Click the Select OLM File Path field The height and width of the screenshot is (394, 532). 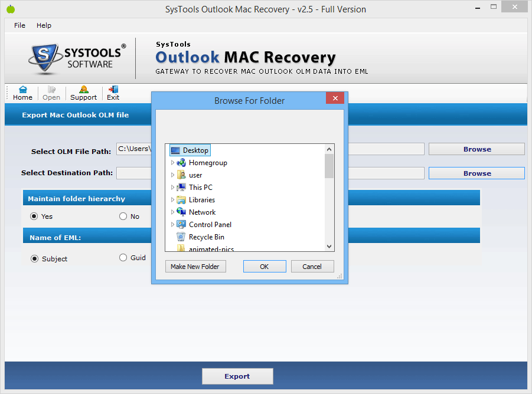[270, 149]
